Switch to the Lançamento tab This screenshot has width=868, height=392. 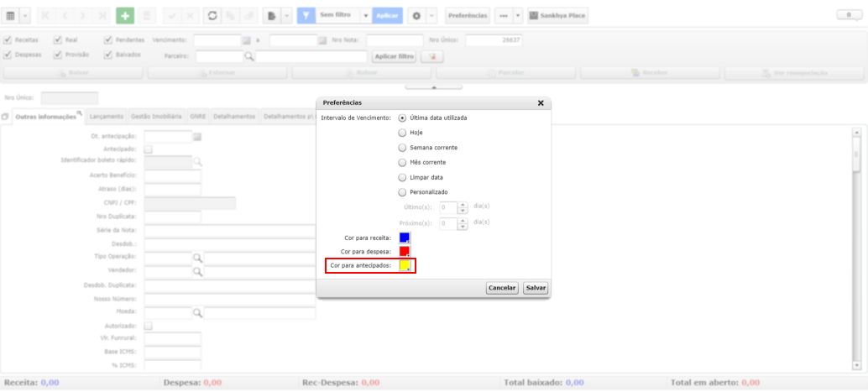pos(107,117)
